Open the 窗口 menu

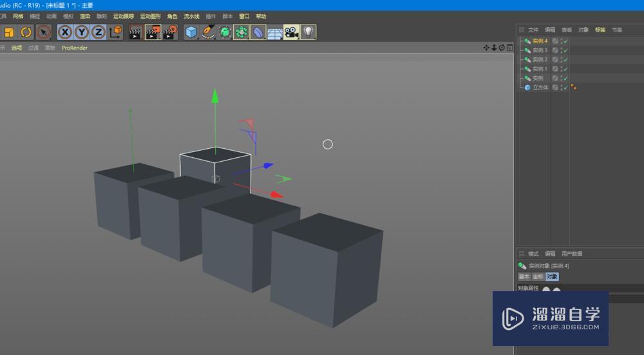click(x=244, y=17)
